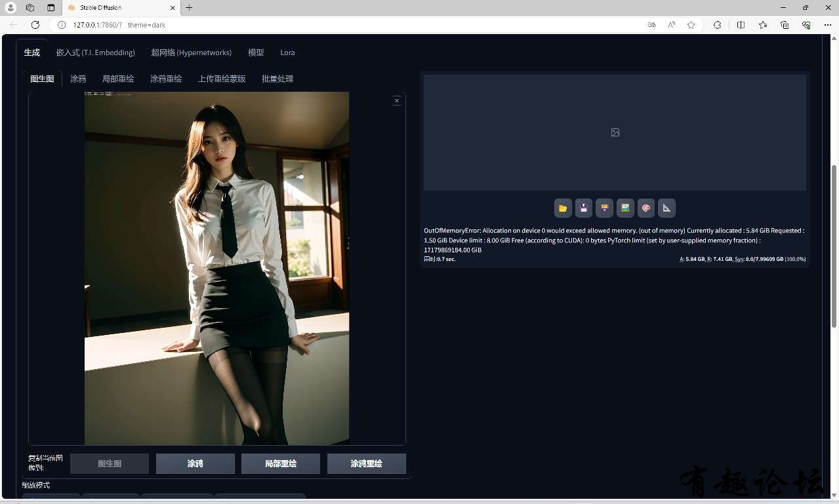The height and width of the screenshot is (504, 839).
Task: Open the 嵌入式 (T.I. Embedding) tab
Action: (96, 52)
